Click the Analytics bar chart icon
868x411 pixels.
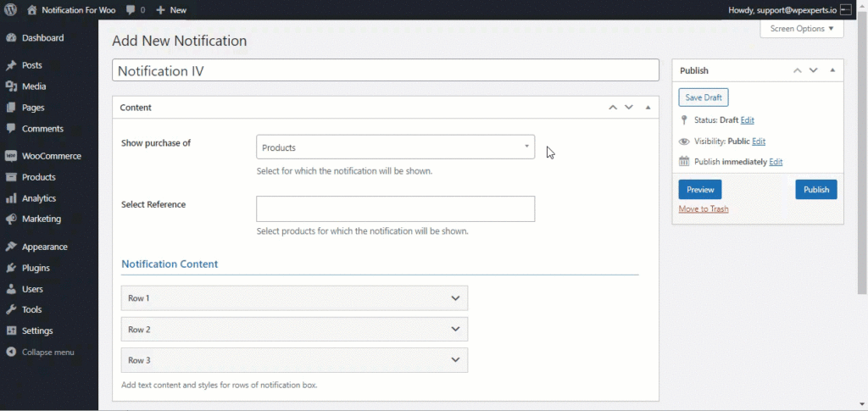pos(11,198)
